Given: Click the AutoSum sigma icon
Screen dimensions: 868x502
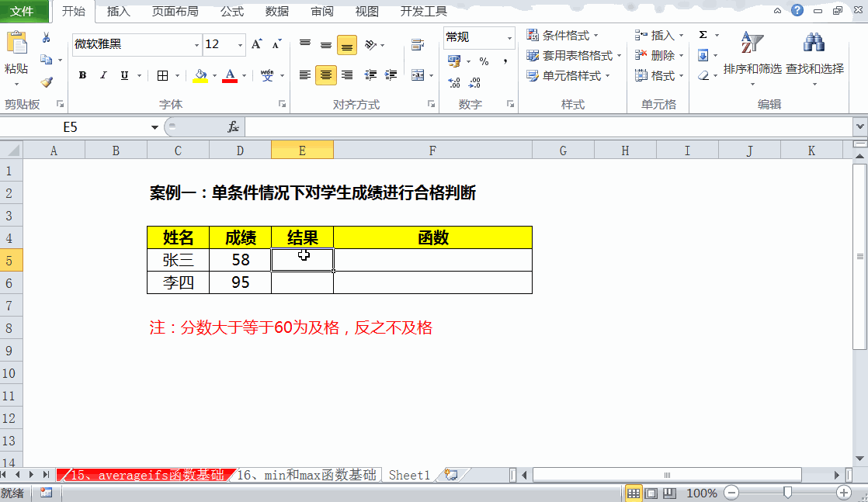Looking at the screenshot, I should [703, 35].
